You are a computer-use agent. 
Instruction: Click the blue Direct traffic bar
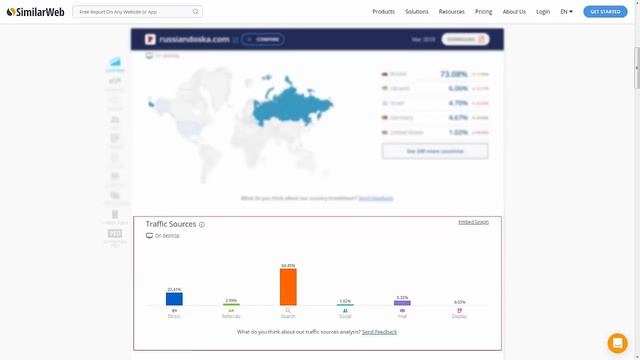(174, 299)
